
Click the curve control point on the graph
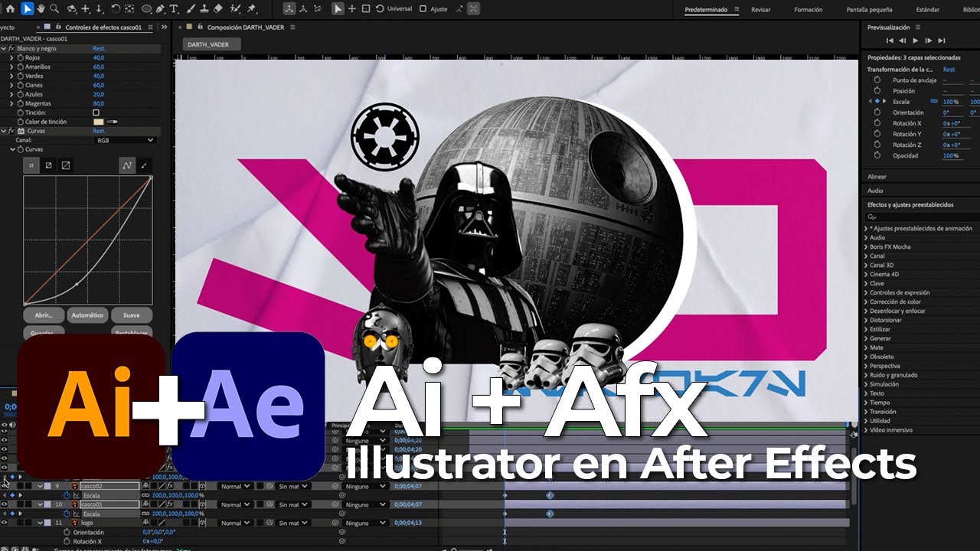77,284
